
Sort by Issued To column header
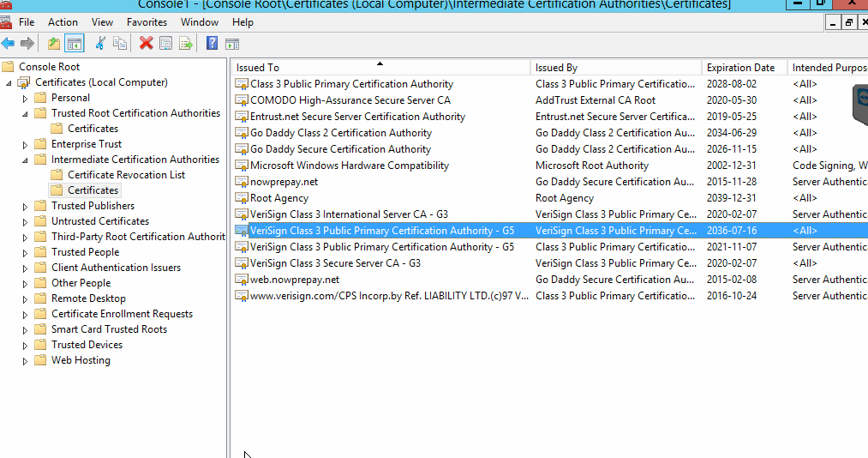pos(380,68)
